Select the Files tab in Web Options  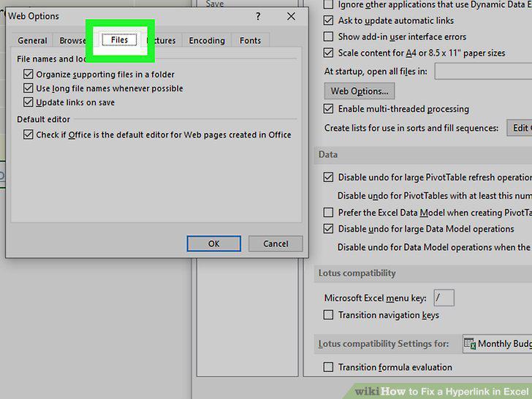click(119, 39)
